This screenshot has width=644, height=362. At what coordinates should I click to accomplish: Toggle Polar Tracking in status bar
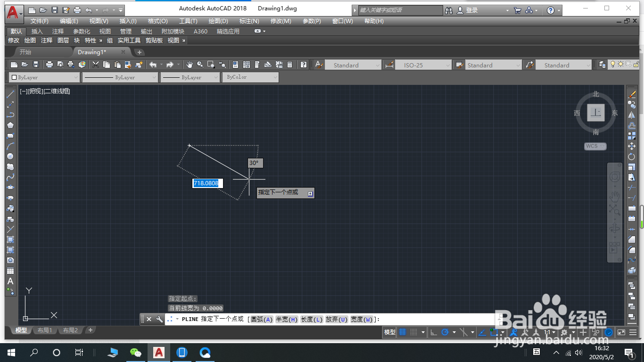(445, 332)
